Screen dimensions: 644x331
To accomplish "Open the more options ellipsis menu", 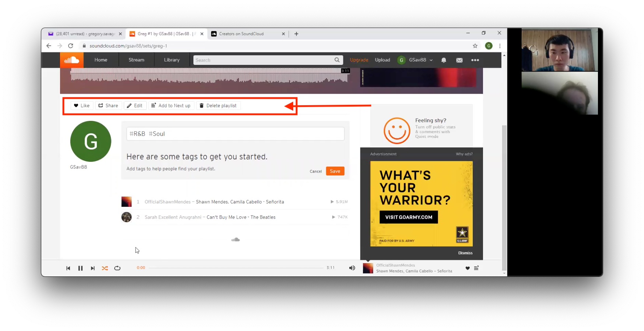I will click(475, 60).
